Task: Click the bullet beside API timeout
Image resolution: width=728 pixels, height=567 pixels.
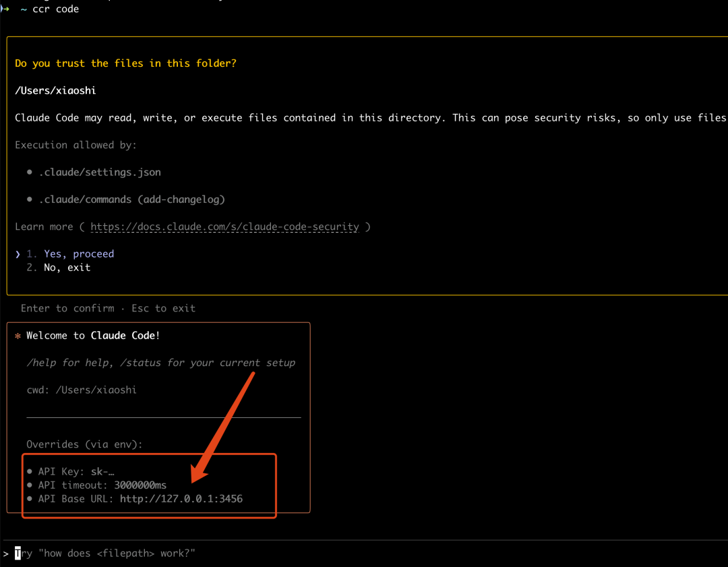Action: [29, 485]
